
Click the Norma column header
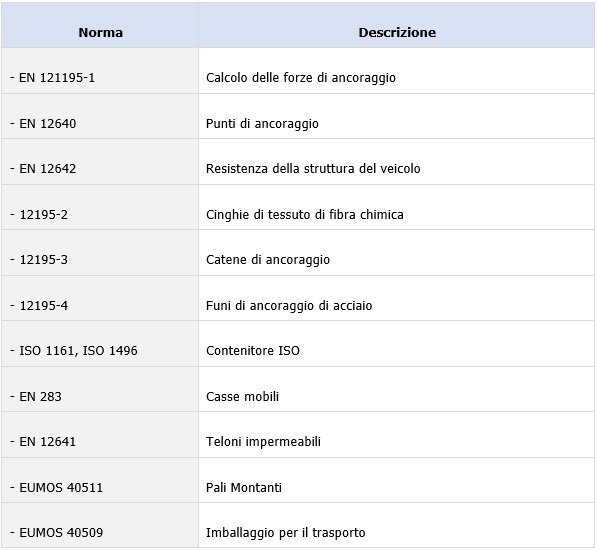pyautogui.click(x=100, y=25)
